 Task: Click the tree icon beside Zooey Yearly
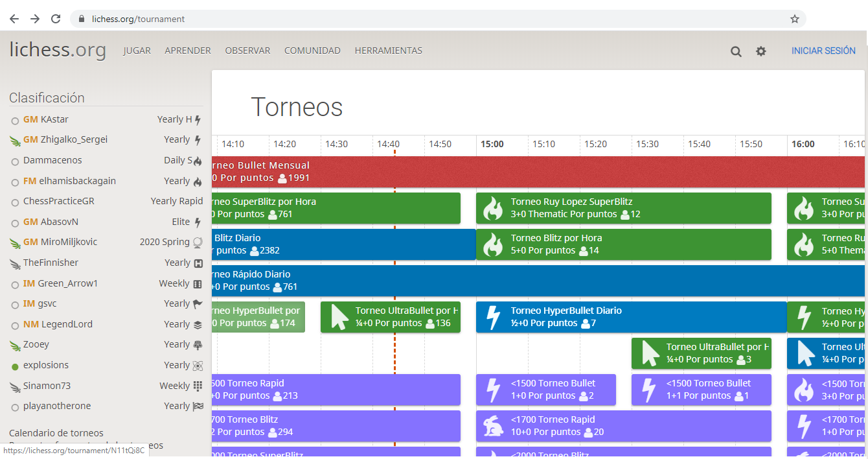[198, 345]
